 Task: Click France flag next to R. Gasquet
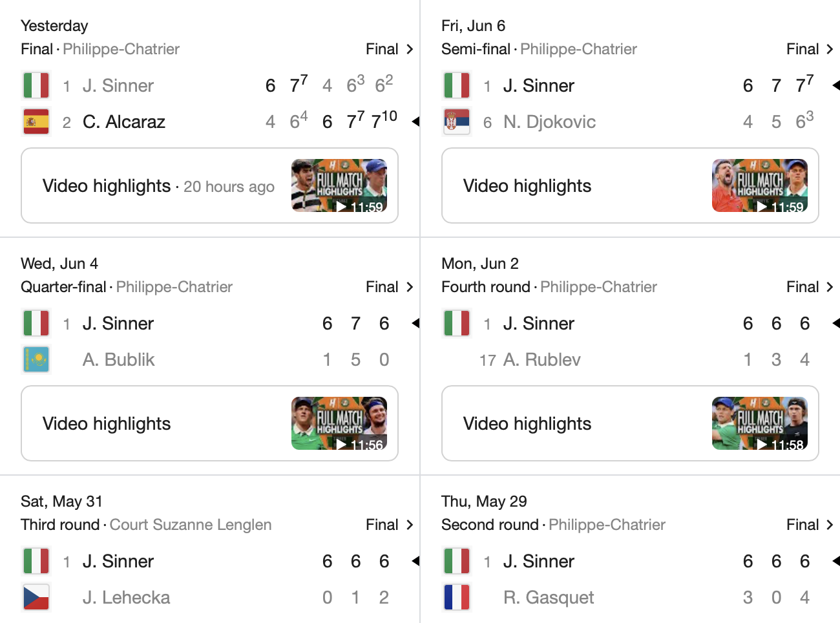457,597
